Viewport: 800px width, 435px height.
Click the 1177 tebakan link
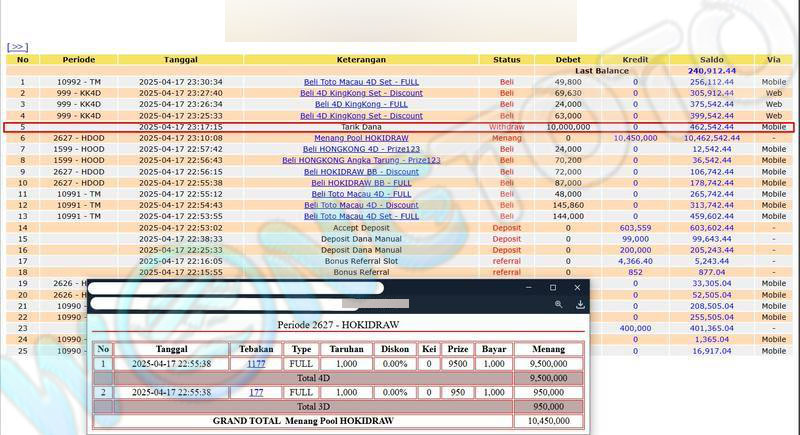(256, 364)
